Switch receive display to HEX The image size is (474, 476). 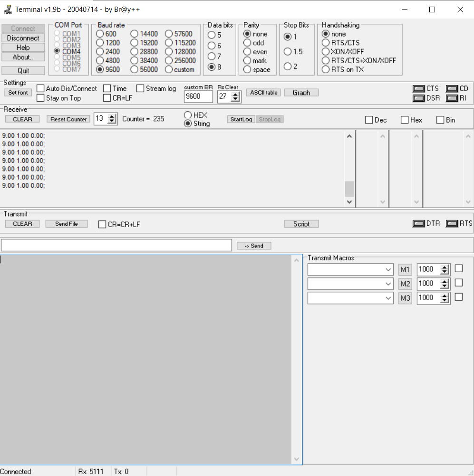pos(188,115)
